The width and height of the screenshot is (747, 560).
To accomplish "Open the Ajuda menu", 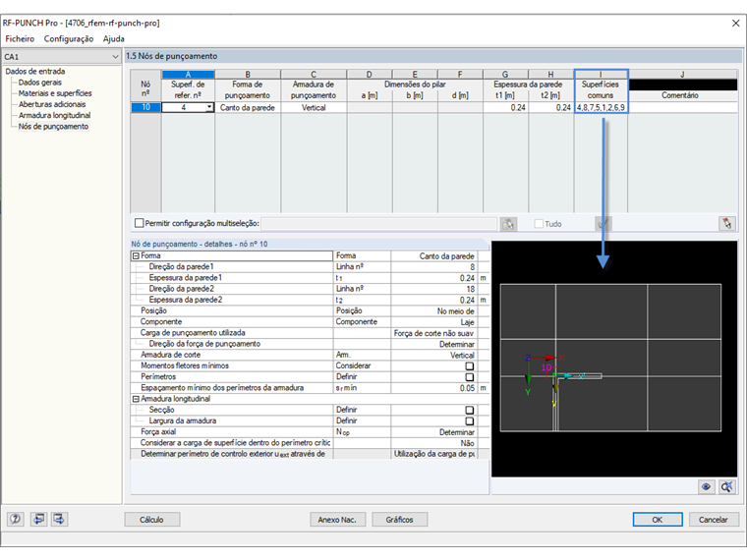I will pyautogui.click(x=114, y=39).
